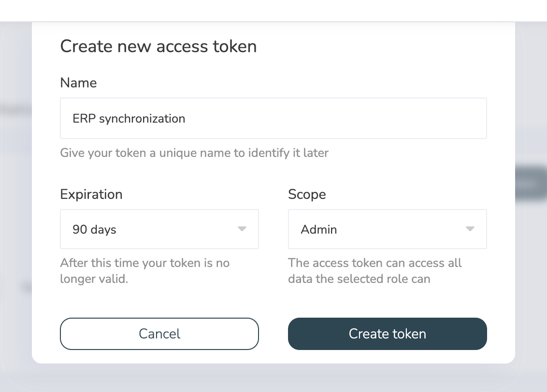
Task: Click the expiration helper text below dropdown
Action: [145, 270]
